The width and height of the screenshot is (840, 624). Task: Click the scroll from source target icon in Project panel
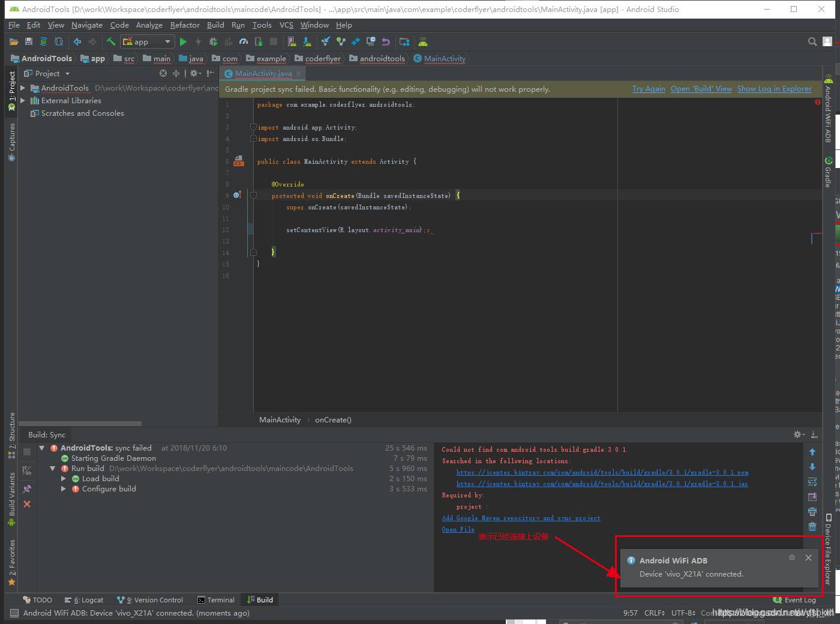[x=163, y=73]
